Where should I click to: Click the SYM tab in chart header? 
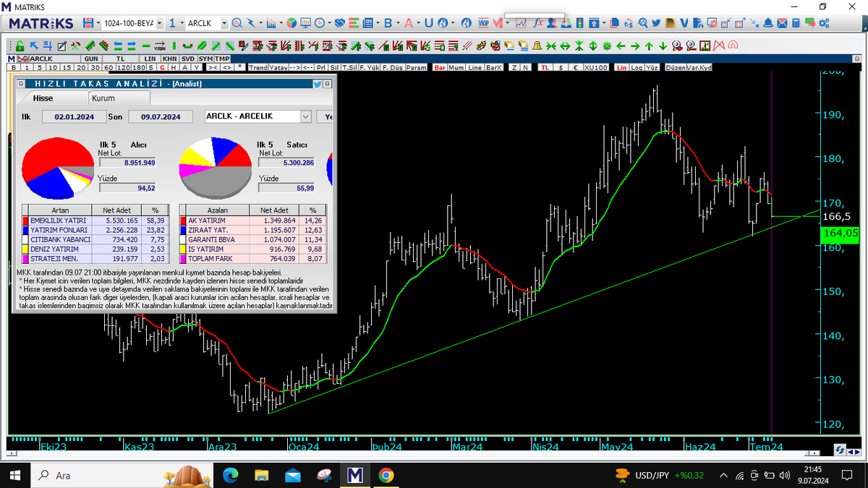coord(205,59)
